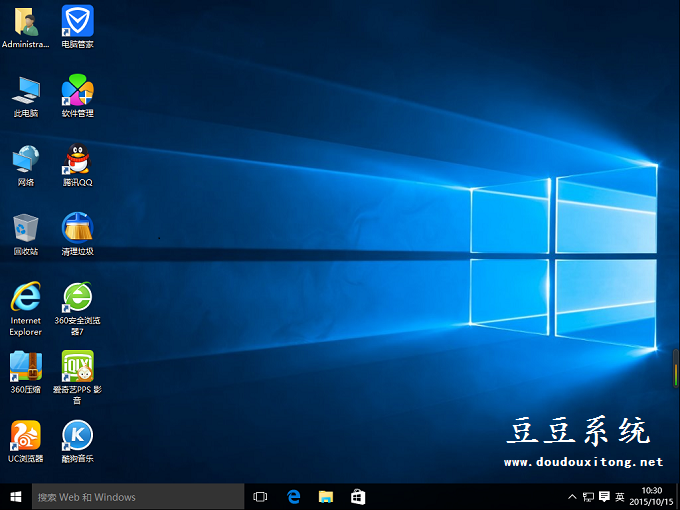Select the 此电脑 desktop icon
Image resolution: width=680 pixels, height=510 pixels.
click(x=25, y=90)
